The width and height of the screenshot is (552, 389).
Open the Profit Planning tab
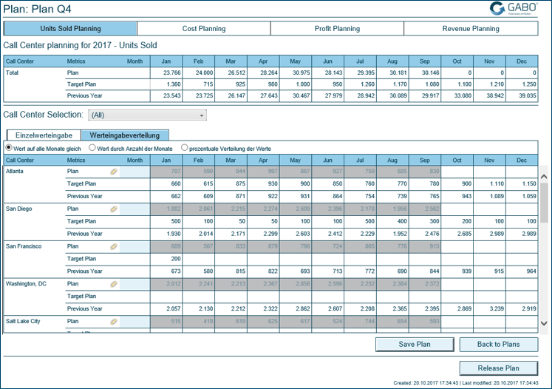tap(337, 29)
